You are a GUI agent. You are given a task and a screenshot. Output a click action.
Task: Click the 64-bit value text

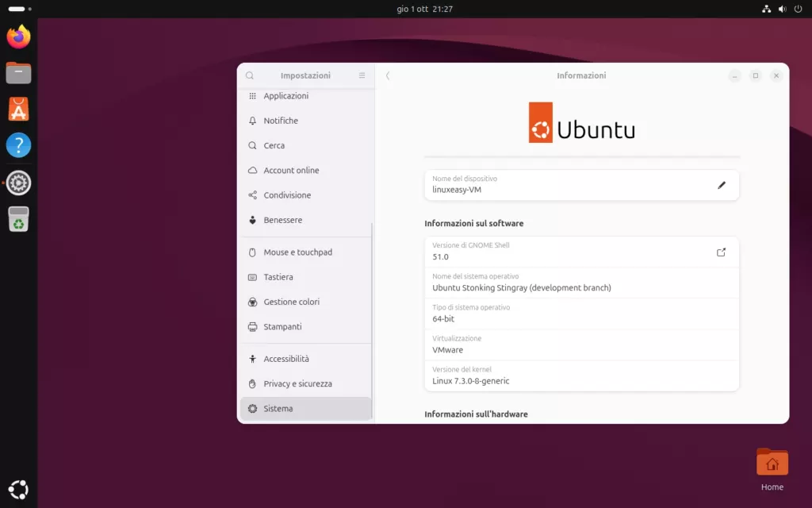[443, 319]
